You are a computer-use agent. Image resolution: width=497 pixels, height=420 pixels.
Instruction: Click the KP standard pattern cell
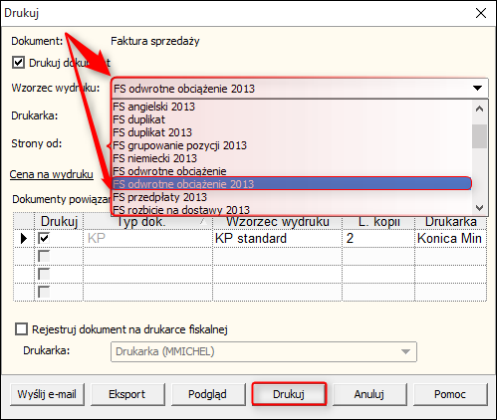click(x=277, y=238)
